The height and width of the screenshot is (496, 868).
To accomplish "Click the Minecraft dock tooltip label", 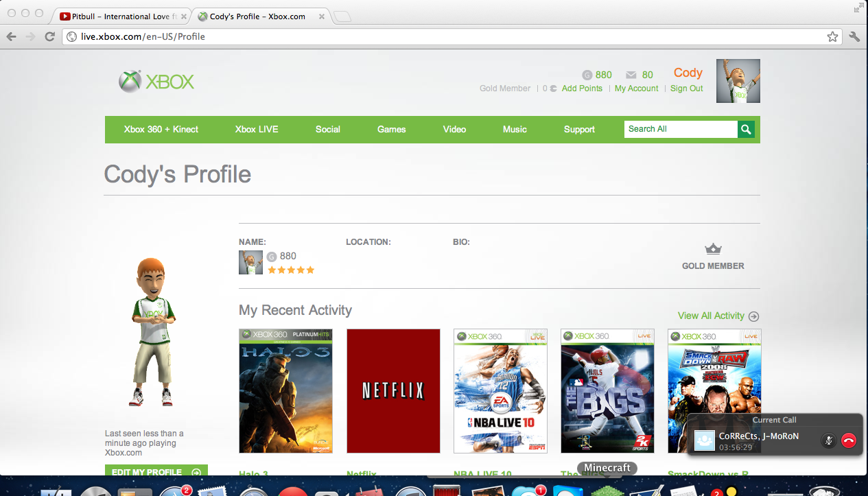I will pyautogui.click(x=607, y=468).
